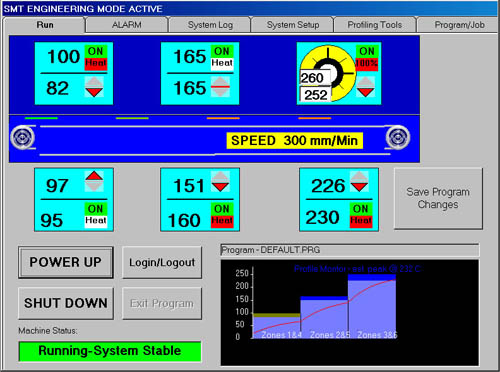Select the 260 fan setpoint field

315,78
